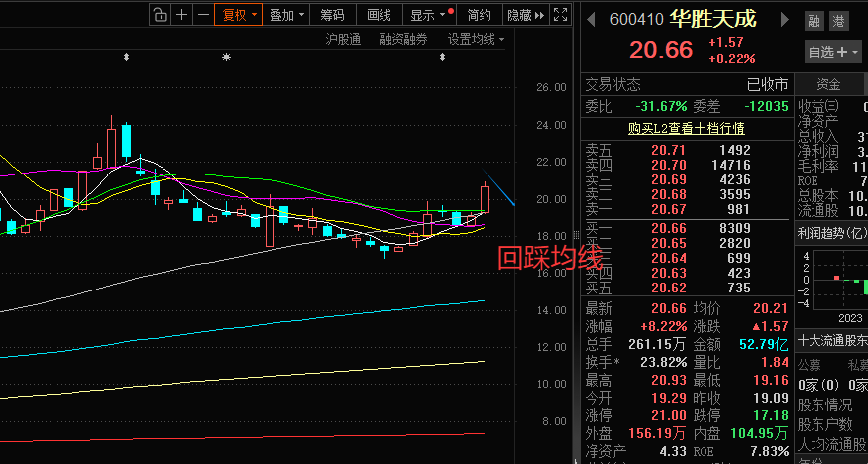
Task: Click the 港 badge icon
Action: click(839, 21)
